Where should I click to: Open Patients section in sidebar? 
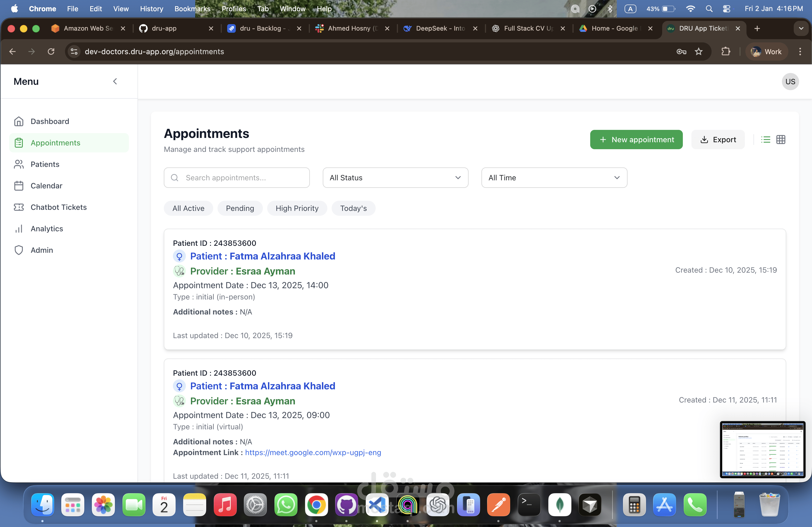[45, 164]
